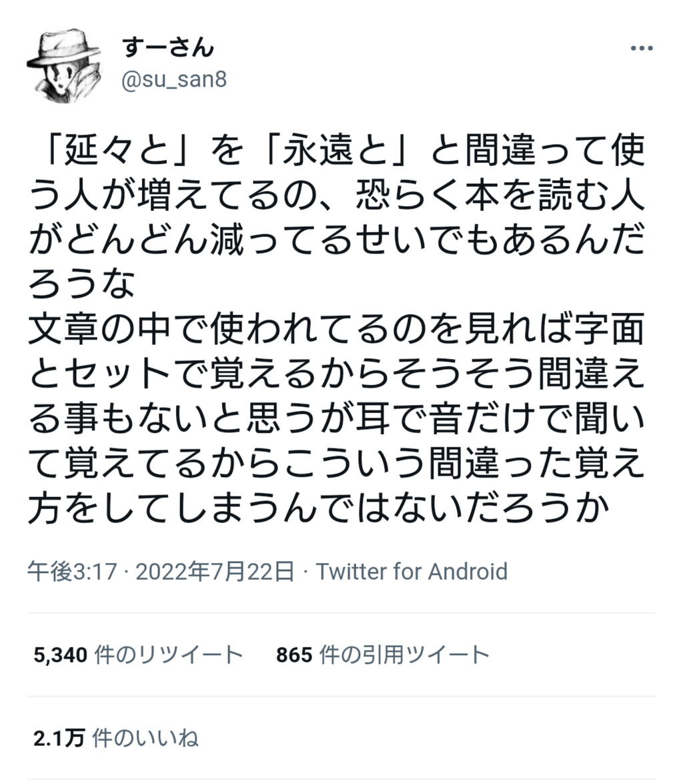
Task: View the 5,340 件のリツイート list
Action: coord(138,655)
